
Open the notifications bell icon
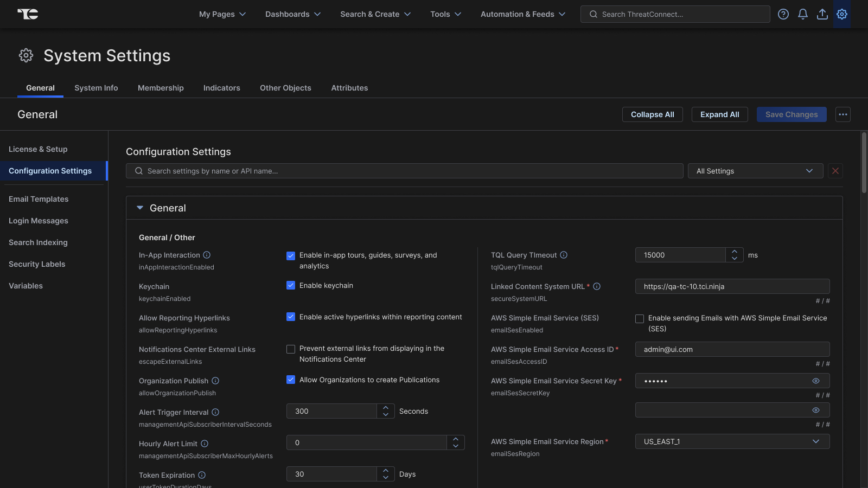[802, 14]
